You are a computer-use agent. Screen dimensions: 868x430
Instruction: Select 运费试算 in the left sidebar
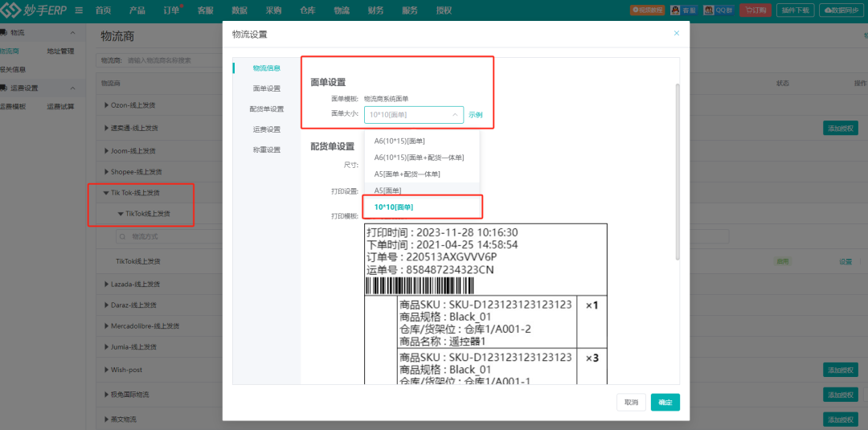pos(60,107)
